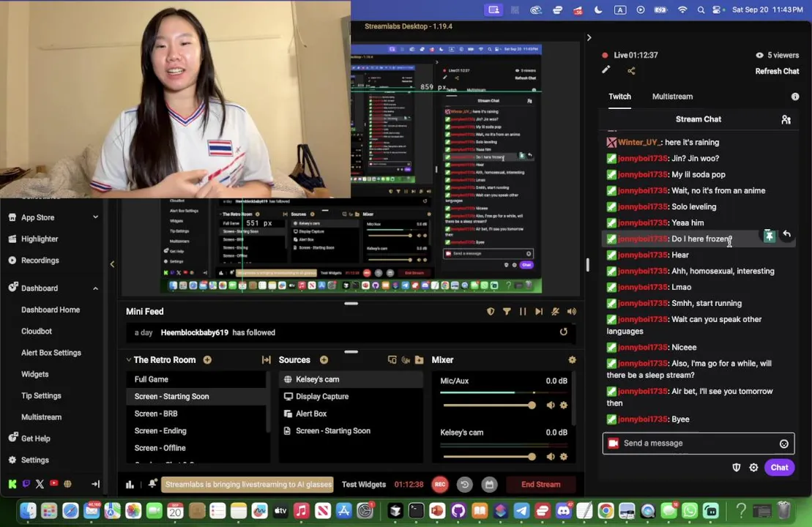Open chat shield moderation icon
This screenshot has height=527, width=812.
(736, 468)
